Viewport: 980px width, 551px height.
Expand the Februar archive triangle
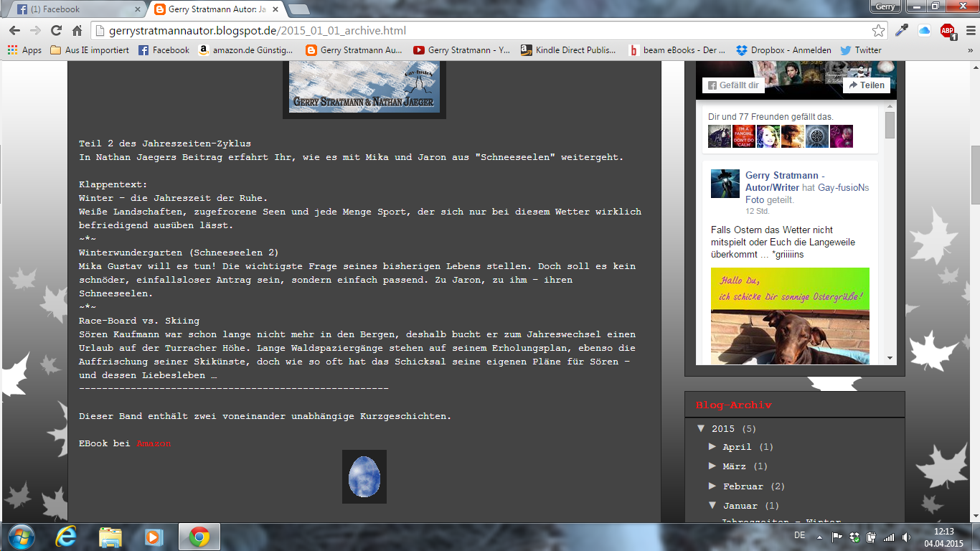pos(712,486)
